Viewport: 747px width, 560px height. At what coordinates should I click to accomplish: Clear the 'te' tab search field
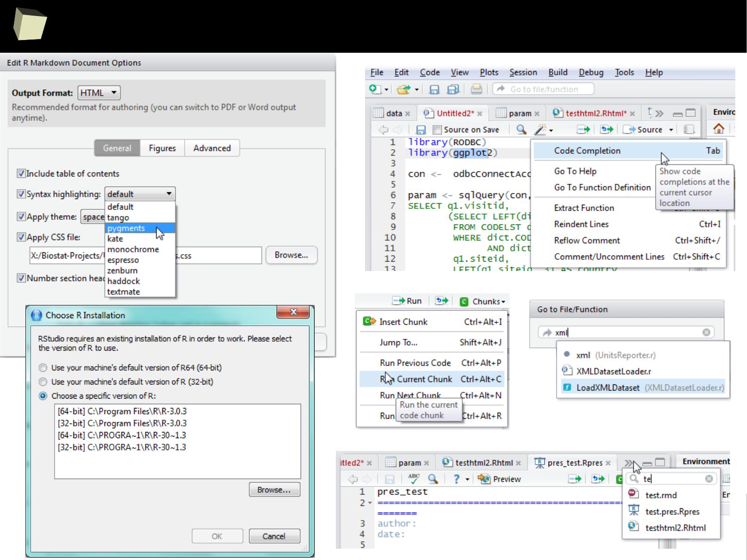point(709,479)
